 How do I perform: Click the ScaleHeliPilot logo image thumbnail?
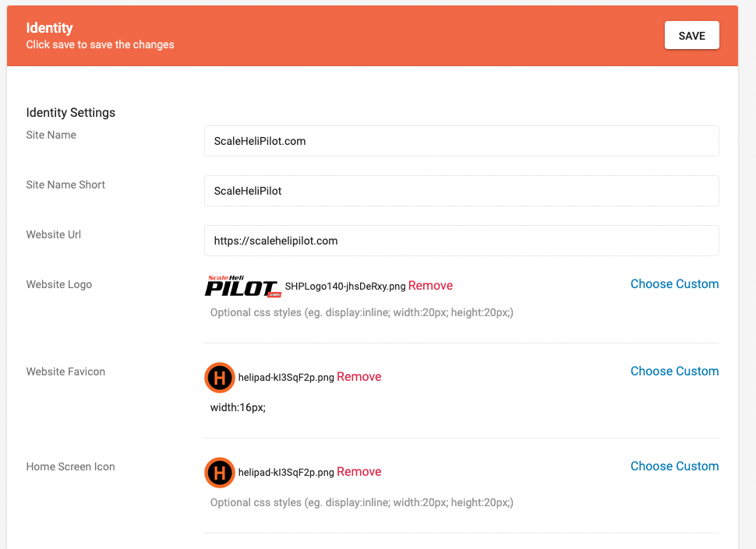243,287
